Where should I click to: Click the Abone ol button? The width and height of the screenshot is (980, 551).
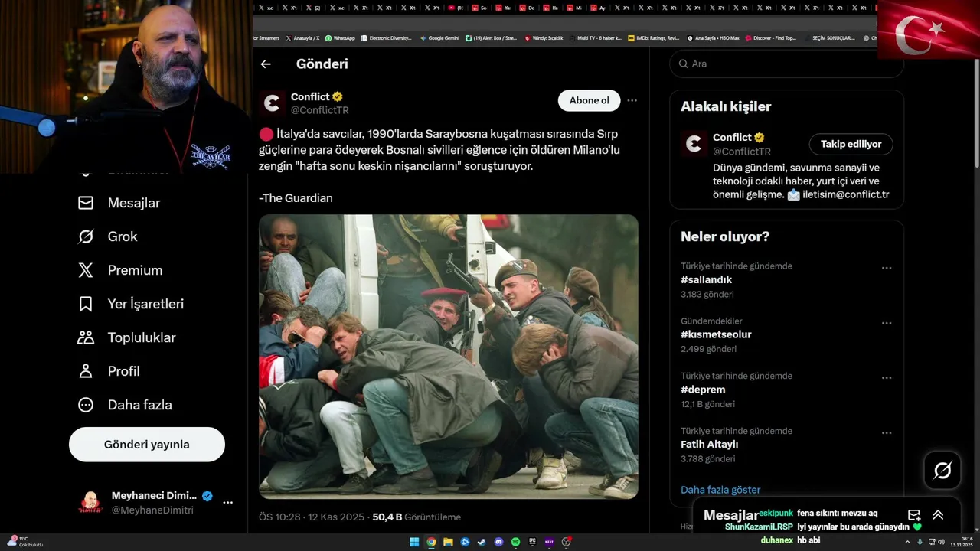click(x=589, y=100)
